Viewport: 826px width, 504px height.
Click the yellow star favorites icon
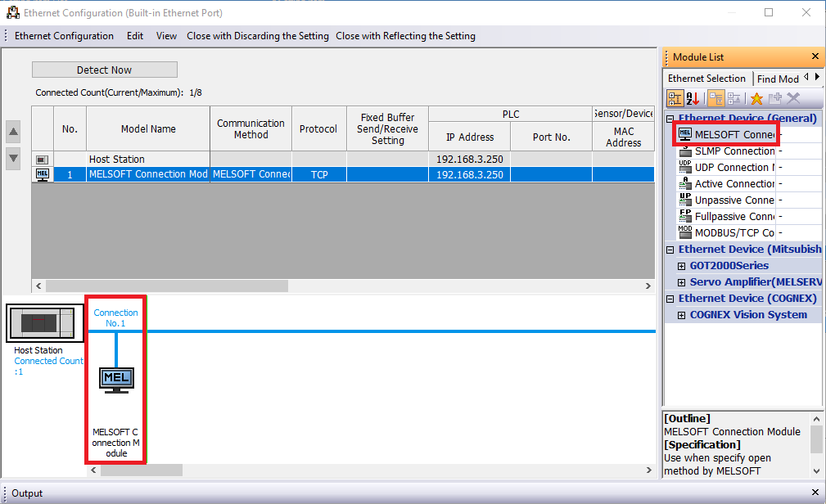coord(756,98)
